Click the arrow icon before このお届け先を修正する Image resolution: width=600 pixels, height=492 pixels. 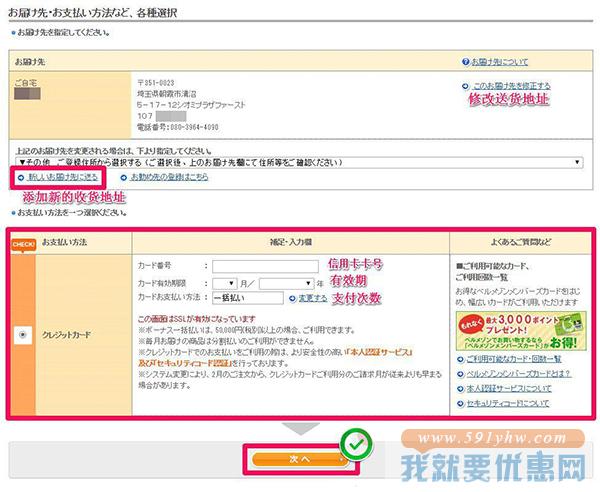tap(466, 87)
